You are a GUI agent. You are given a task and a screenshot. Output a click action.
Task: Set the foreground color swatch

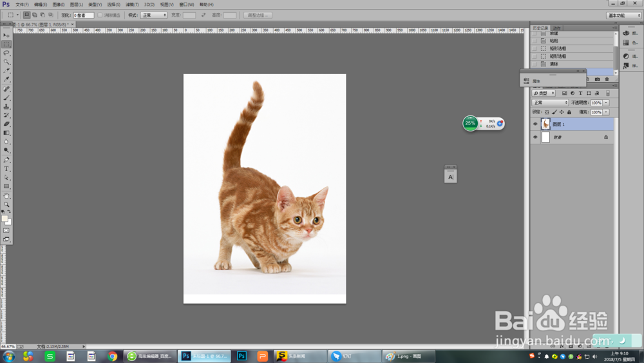click(x=5, y=219)
